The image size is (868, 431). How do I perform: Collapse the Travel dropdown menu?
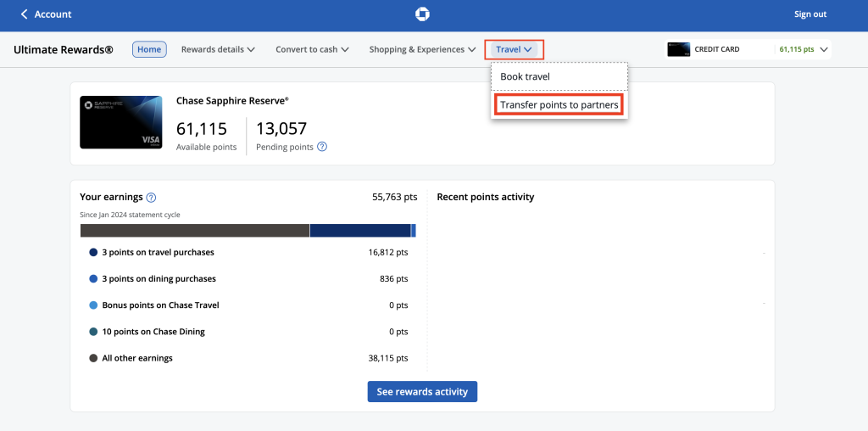tap(515, 49)
